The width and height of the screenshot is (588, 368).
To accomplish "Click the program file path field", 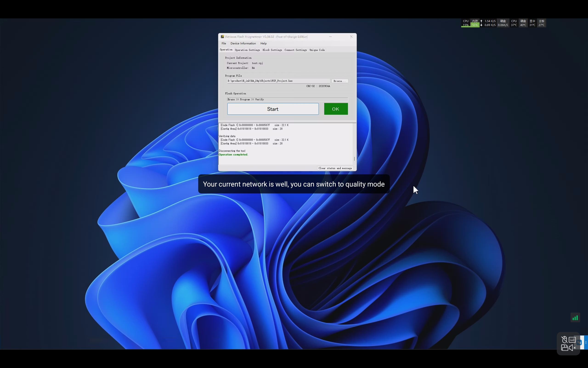I will click(278, 81).
